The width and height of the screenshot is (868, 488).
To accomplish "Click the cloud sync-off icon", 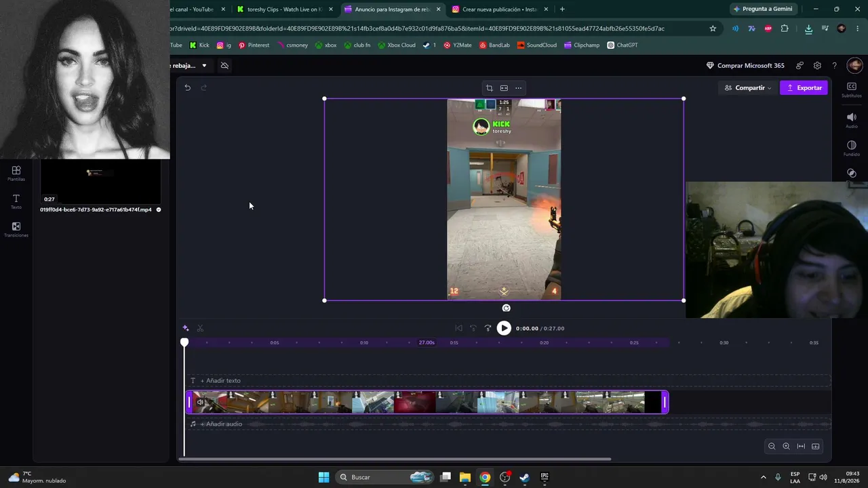I will [224, 66].
